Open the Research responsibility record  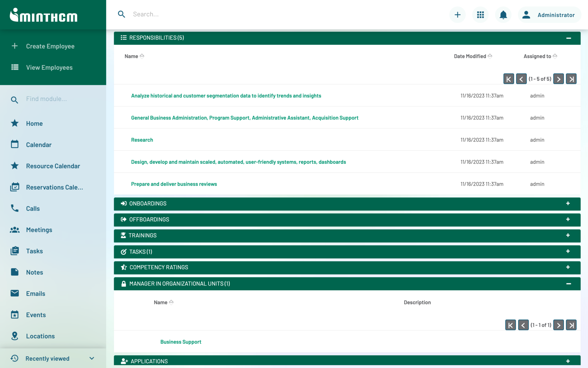[142, 140]
